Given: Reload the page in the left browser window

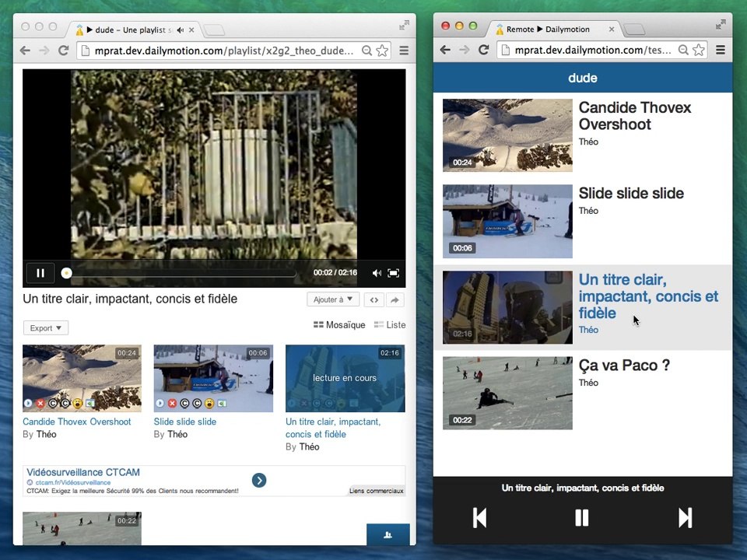Looking at the screenshot, I should tap(63, 51).
